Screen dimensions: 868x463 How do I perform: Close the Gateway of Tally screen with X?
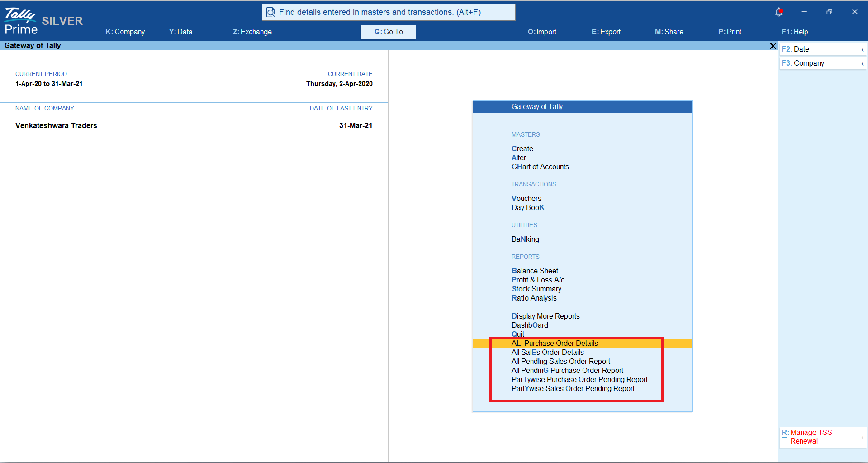pyautogui.click(x=773, y=46)
